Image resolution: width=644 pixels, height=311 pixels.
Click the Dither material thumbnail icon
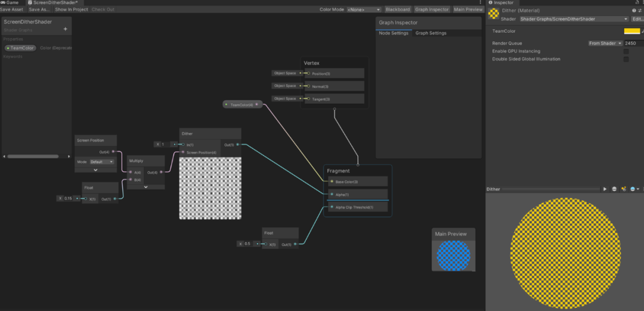click(494, 14)
